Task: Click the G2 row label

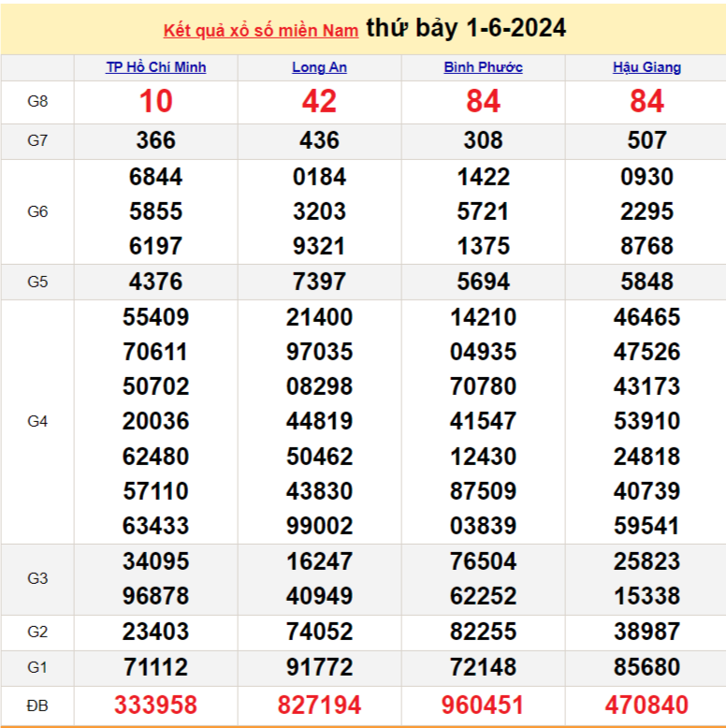Action: (37, 632)
